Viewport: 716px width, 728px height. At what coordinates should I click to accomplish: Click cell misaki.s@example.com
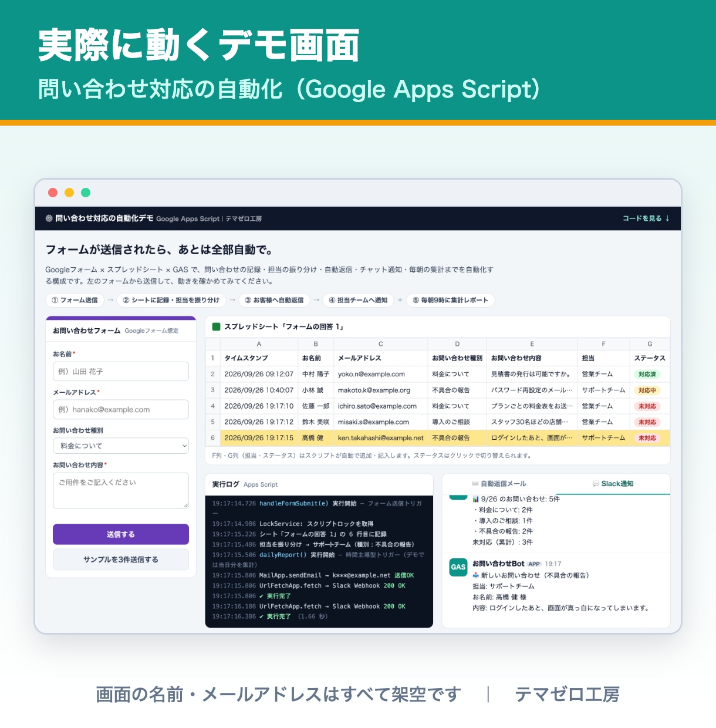380,422
